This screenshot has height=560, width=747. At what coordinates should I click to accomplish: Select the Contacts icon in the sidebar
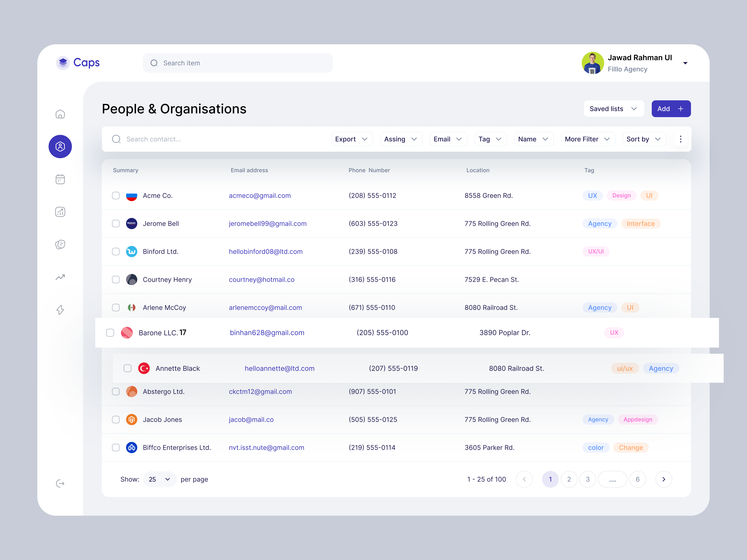pos(60,146)
